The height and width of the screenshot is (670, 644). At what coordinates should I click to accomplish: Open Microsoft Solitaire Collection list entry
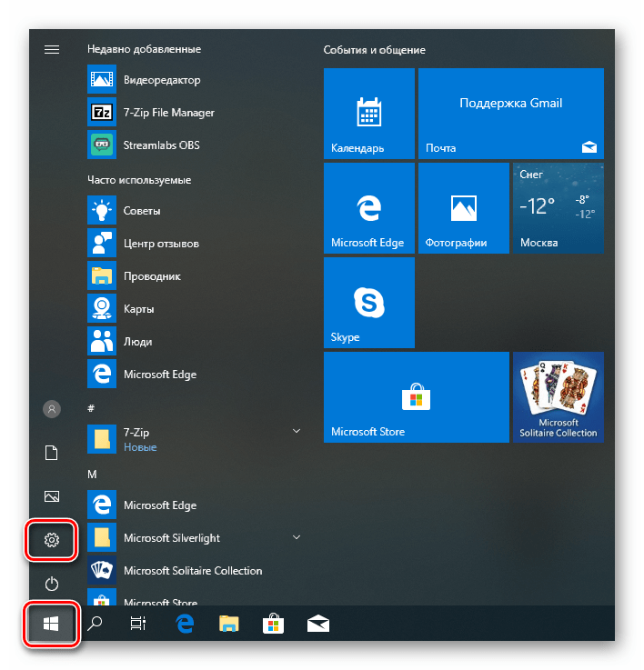pyautogui.click(x=196, y=570)
